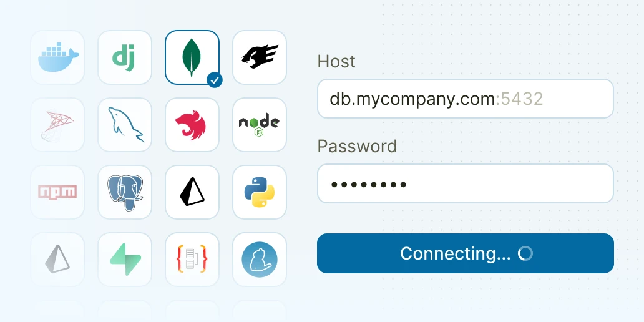644x322 pixels.
Task: Select the red SQL Server tile
Action: [x=57, y=125]
